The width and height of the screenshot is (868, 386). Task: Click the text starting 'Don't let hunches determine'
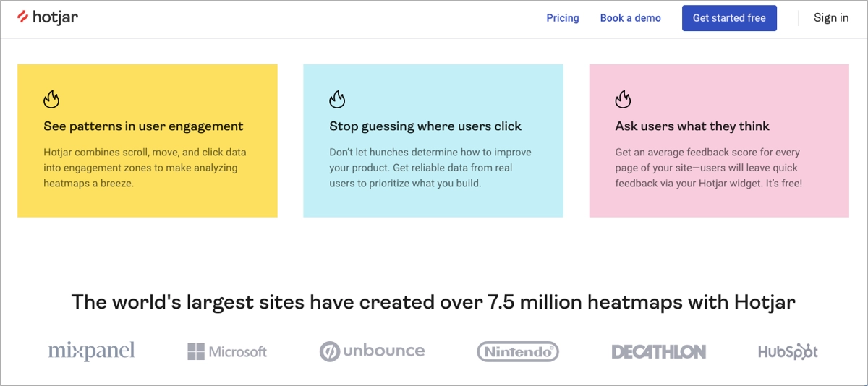pos(430,168)
